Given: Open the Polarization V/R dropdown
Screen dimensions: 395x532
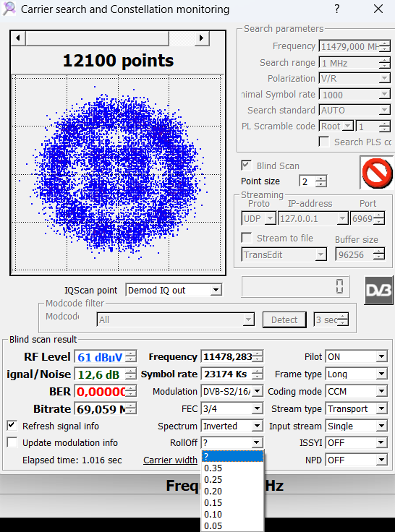Looking at the screenshot, I should [384, 79].
